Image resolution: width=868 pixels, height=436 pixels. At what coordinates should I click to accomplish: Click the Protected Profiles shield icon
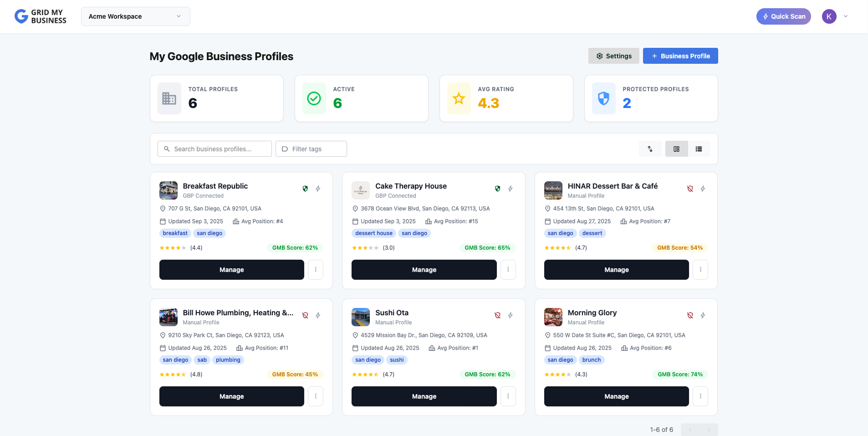pyautogui.click(x=603, y=98)
